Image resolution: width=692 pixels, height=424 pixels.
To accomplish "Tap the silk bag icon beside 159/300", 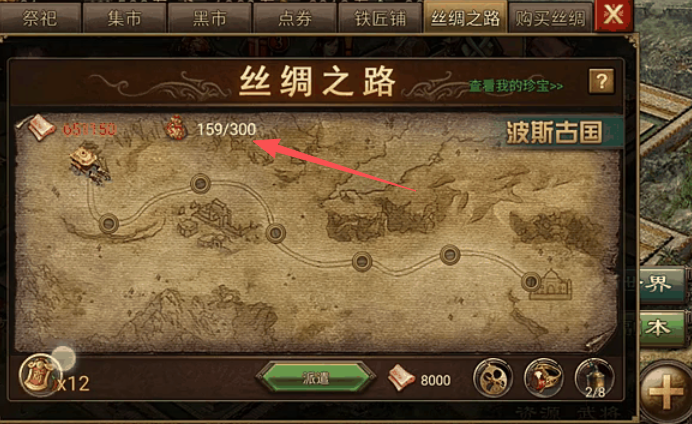I will pyautogui.click(x=176, y=128).
